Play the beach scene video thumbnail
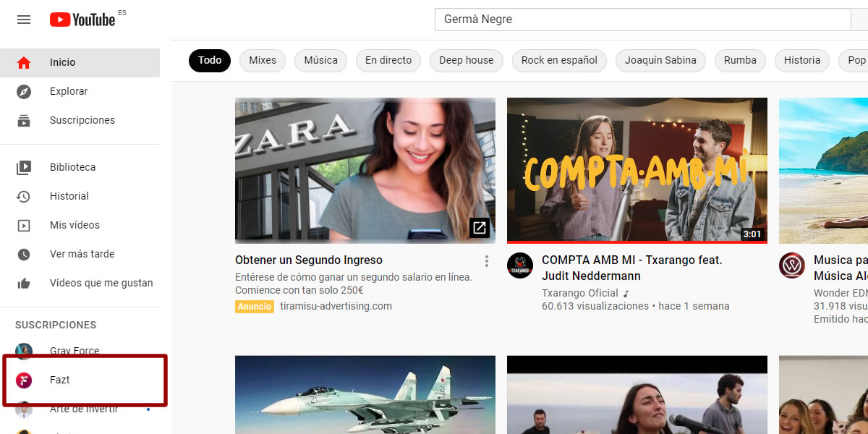 (x=823, y=171)
